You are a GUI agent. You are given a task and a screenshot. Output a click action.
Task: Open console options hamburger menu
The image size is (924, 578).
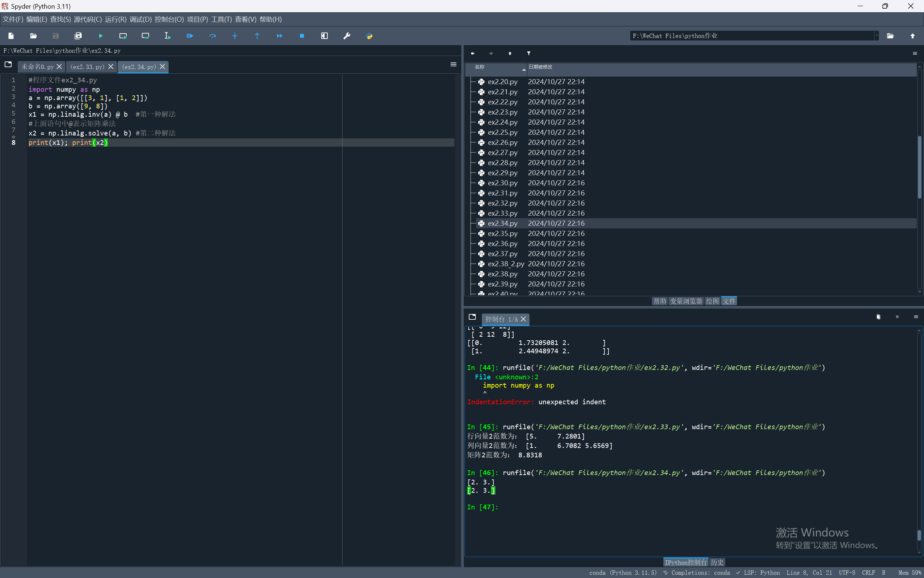916,317
